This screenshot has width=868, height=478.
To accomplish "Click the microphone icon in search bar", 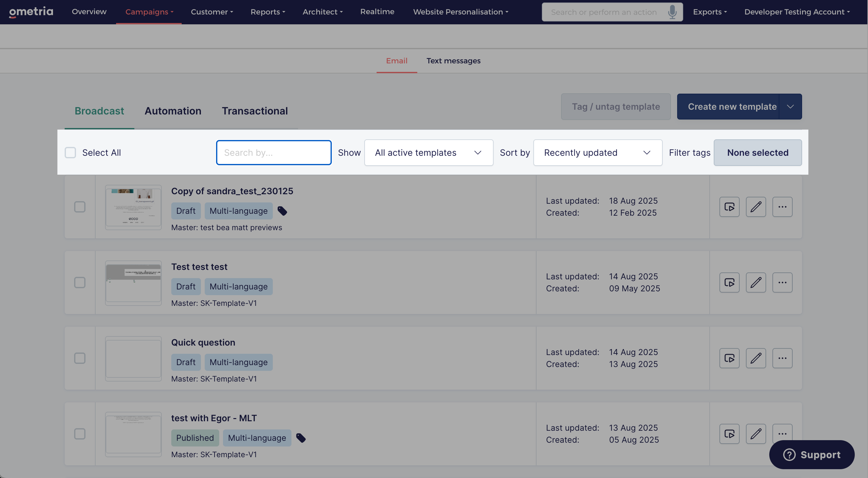I will tap(672, 12).
